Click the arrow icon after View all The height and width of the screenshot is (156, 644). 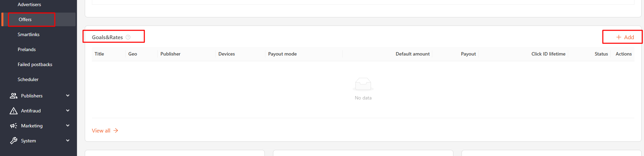(116, 130)
